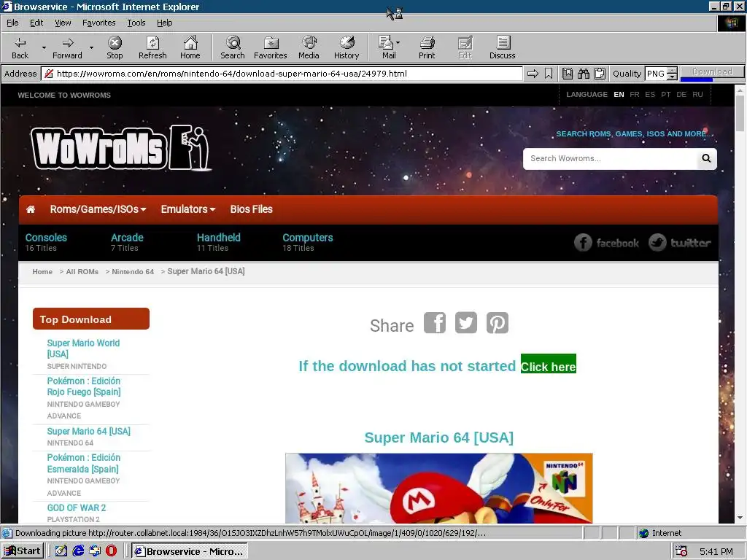Step Quality selector up
This screenshot has height=560, width=747.
click(x=672, y=71)
